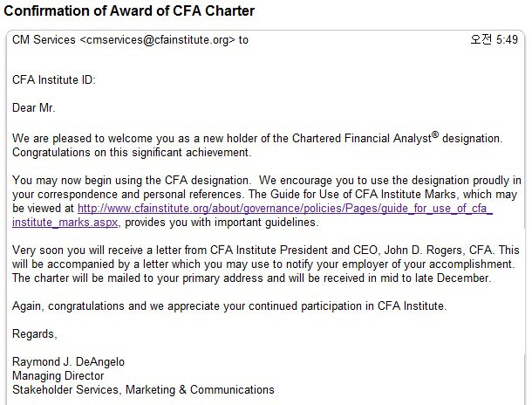This screenshot has height=405, width=532.
Task: Click the 오전 5:49 timestamp
Action: pyautogui.click(x=494, y=40)
